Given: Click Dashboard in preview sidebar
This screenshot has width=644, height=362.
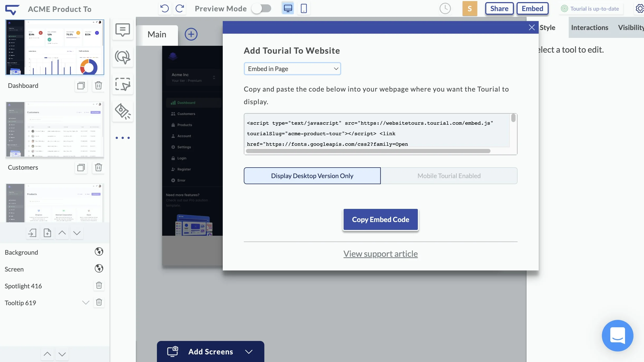Looking at the screenshot, I should pyautogui.click(x=193, y=103).
